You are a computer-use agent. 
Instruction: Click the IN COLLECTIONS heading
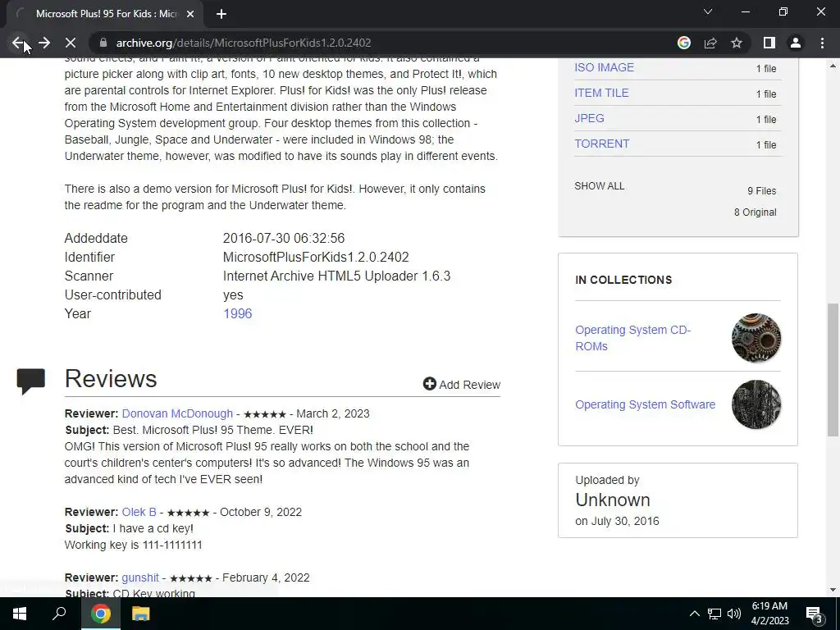[x=623, y=281]
